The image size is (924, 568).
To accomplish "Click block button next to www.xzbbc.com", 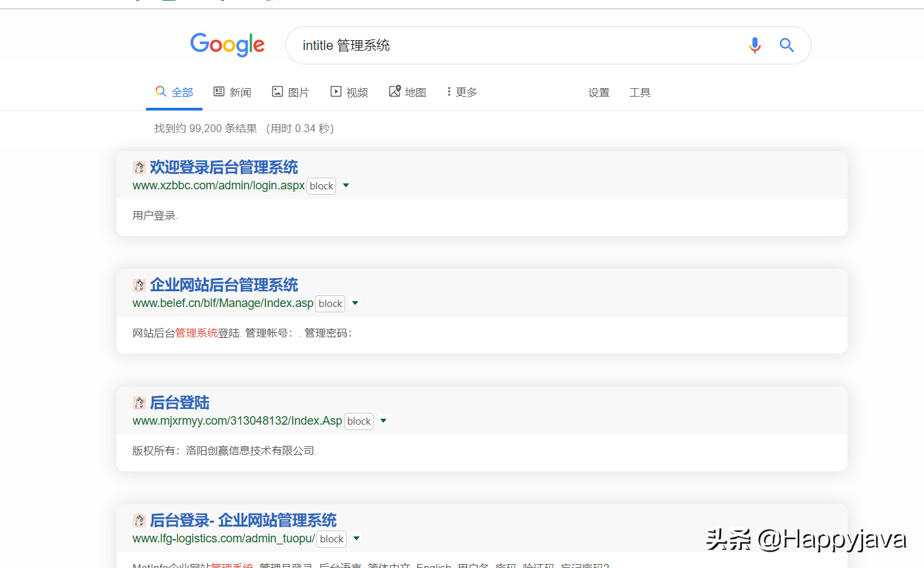I will tap(322, 186).
